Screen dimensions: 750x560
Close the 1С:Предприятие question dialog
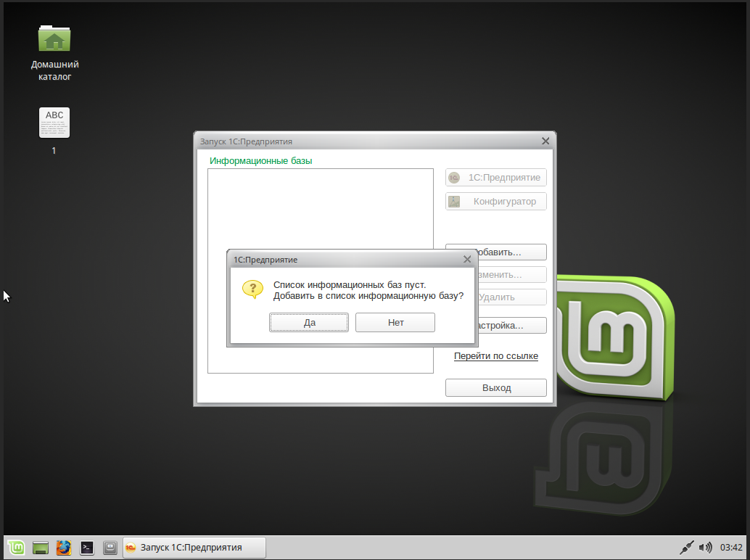click(467, 259)
